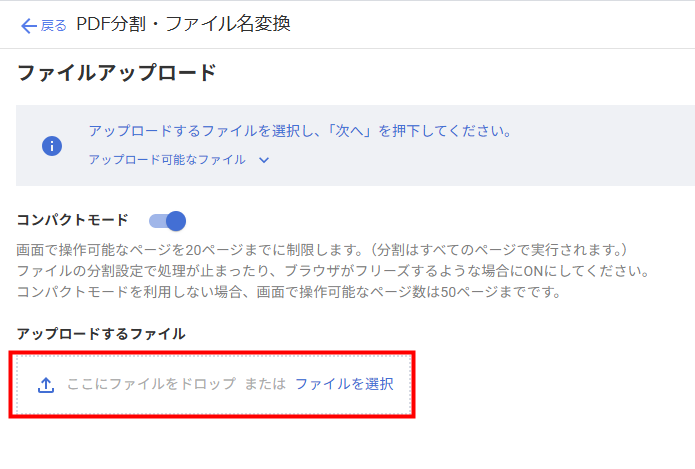
Task: Toggle the コンパクトモード switch off
Action: tap(167, 221)
